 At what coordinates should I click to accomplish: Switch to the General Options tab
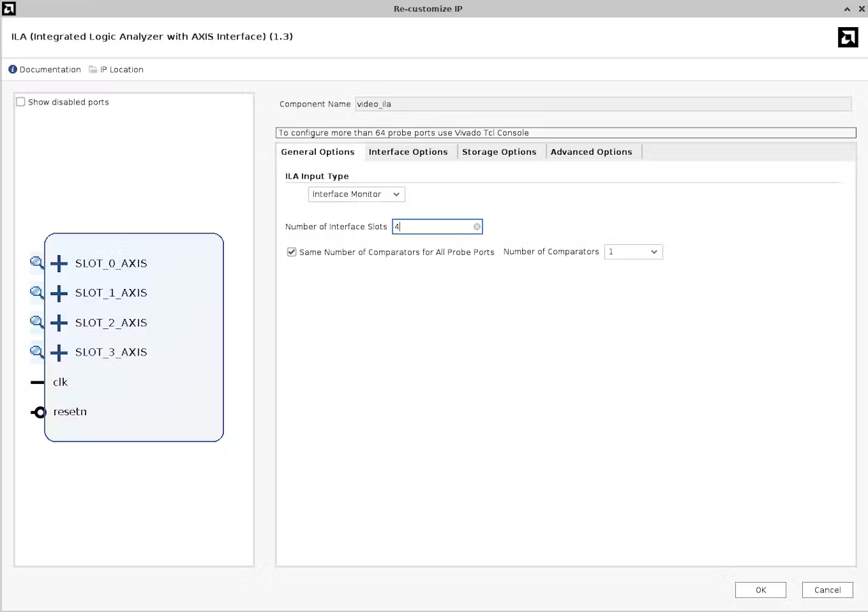(317, 152)
